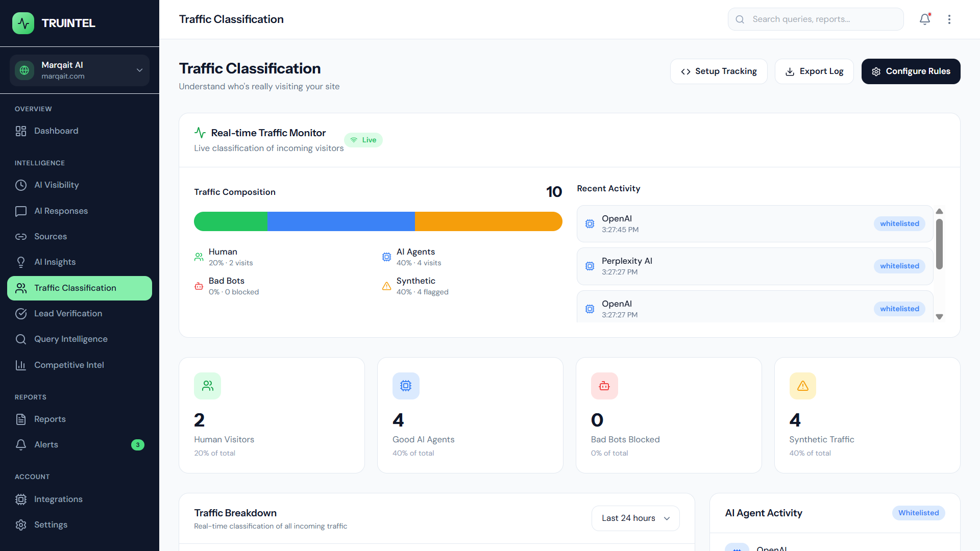Open the Last 24 hours dropdown
The height and width of the screenshot is (551, 980).
(635, 518)
